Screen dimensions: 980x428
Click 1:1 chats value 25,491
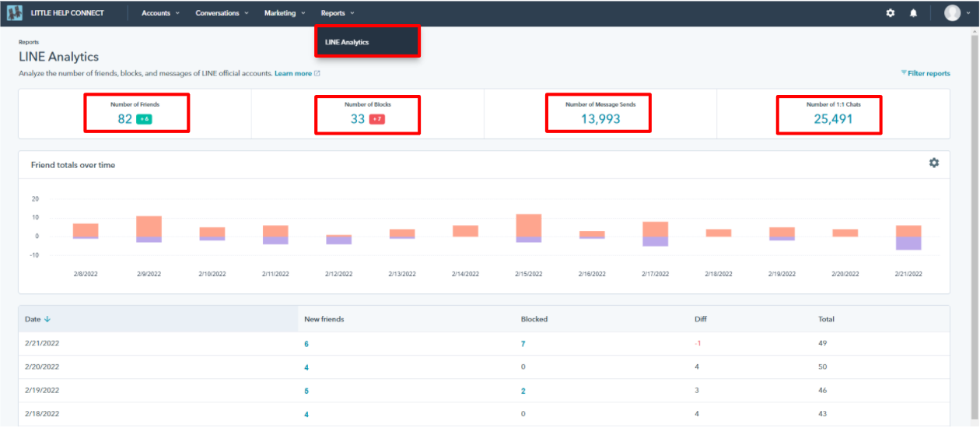tap(833, 119)
